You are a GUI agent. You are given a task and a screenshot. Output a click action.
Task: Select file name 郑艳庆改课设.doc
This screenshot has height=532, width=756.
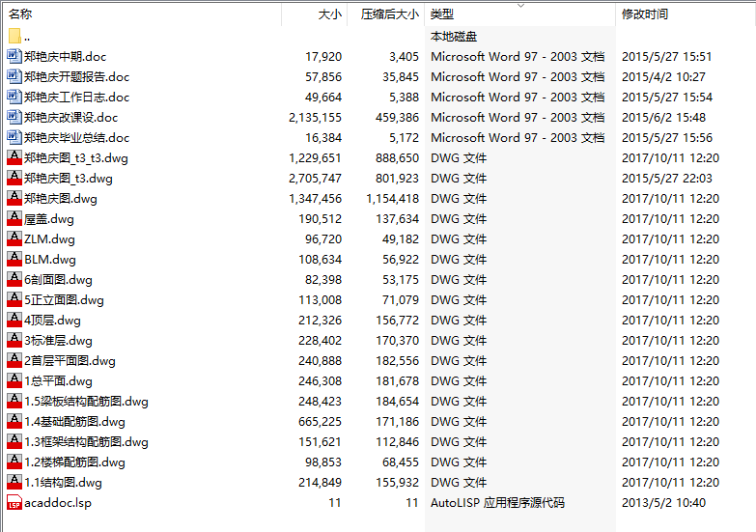70,118
